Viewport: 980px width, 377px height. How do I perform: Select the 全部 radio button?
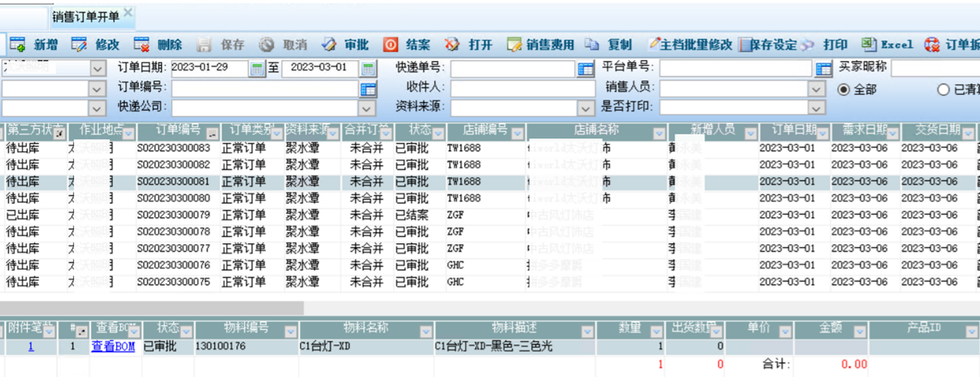[x=844, y=90]
